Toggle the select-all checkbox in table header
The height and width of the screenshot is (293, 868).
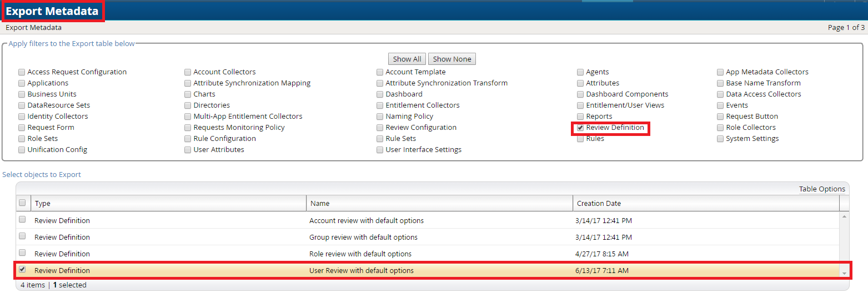click(22, 203)
